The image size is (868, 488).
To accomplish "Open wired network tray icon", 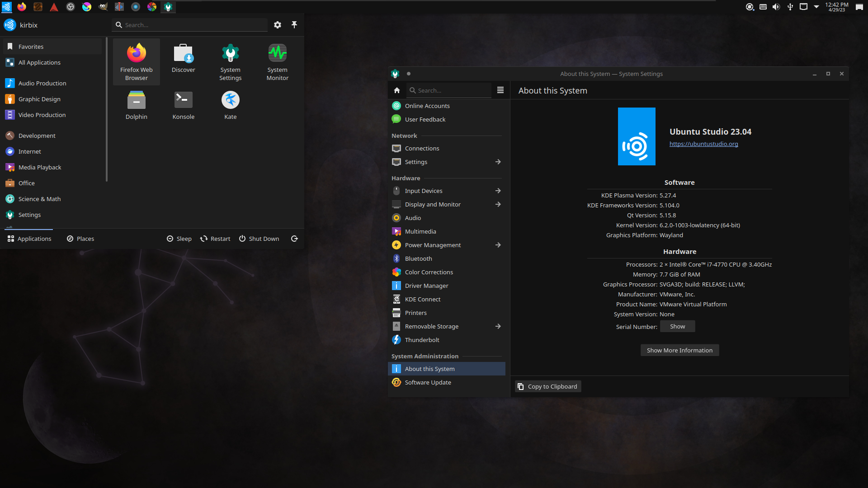I will point(803,7).
